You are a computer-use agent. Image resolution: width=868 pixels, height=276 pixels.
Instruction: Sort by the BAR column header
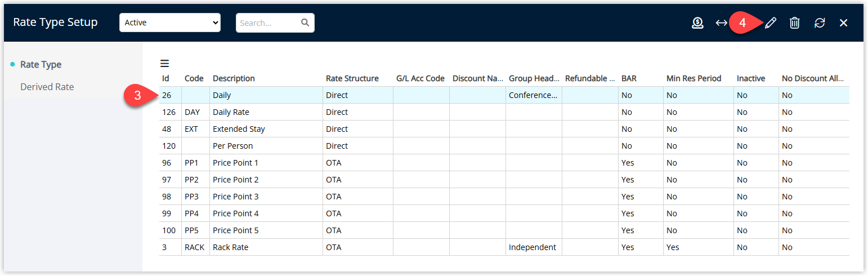point(629,78)
